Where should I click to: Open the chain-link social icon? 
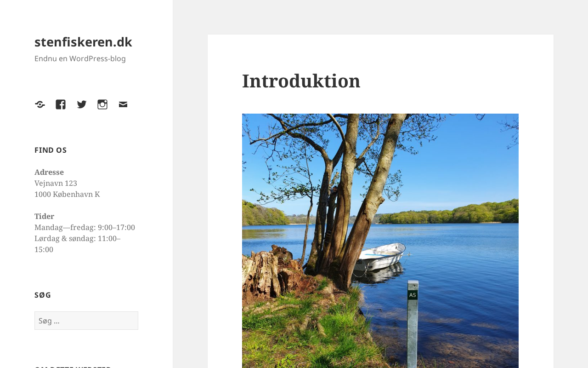(x=40, y=104)
